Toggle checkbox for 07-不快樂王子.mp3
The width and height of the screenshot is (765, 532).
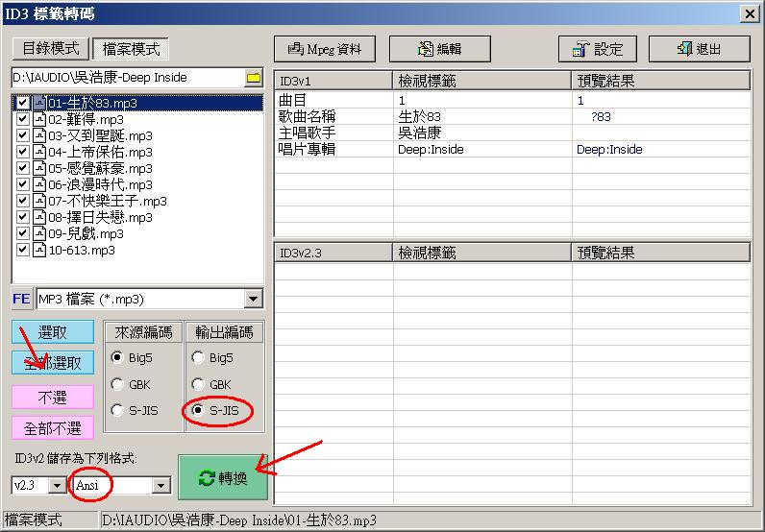tap(23, 201)
